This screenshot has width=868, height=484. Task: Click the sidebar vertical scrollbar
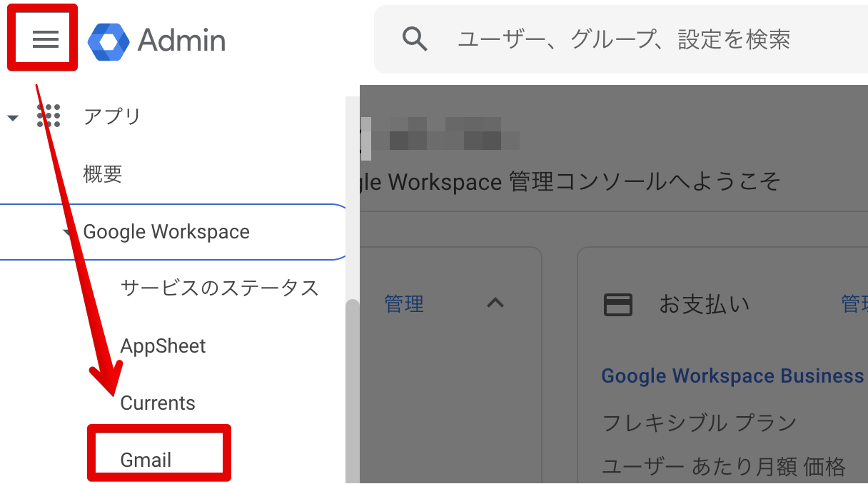click(x=352, y=385)
